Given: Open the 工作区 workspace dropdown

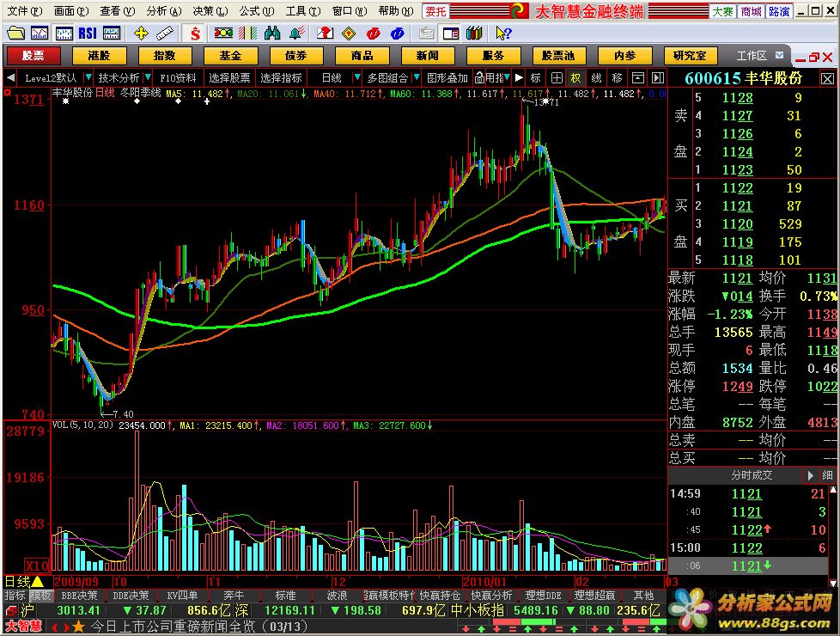Looking at the screenshot, I should click(780, 55).
